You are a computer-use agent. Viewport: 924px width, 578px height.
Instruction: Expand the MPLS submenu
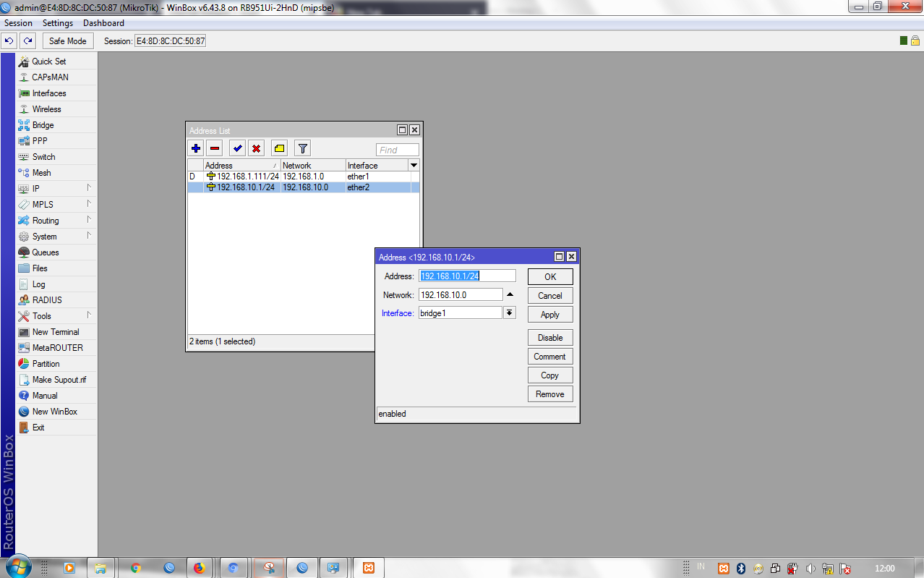point(56,205)
